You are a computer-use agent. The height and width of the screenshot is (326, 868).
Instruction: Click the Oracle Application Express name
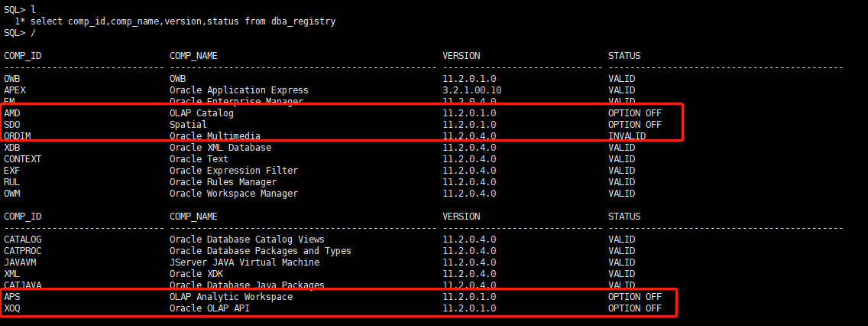[238, 90]
